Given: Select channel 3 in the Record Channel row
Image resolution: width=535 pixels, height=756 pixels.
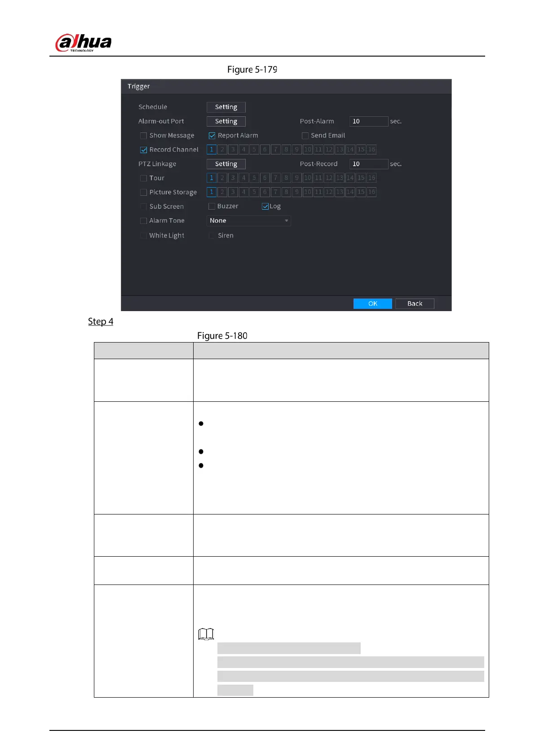Looking at the screenshot, I should pos(233,149).
